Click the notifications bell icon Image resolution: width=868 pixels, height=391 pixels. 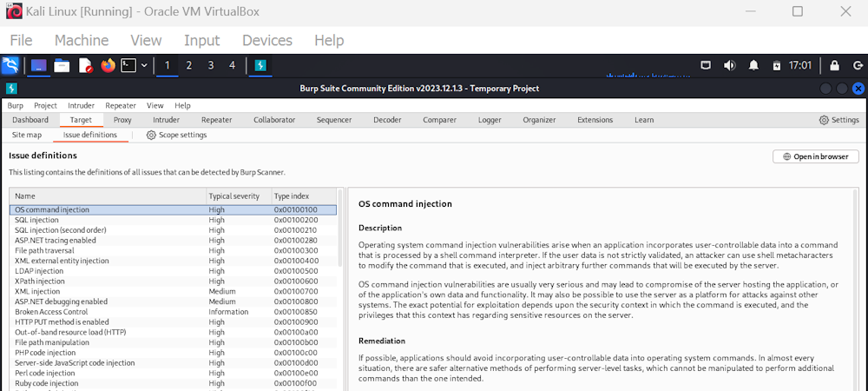click(753, 65)
